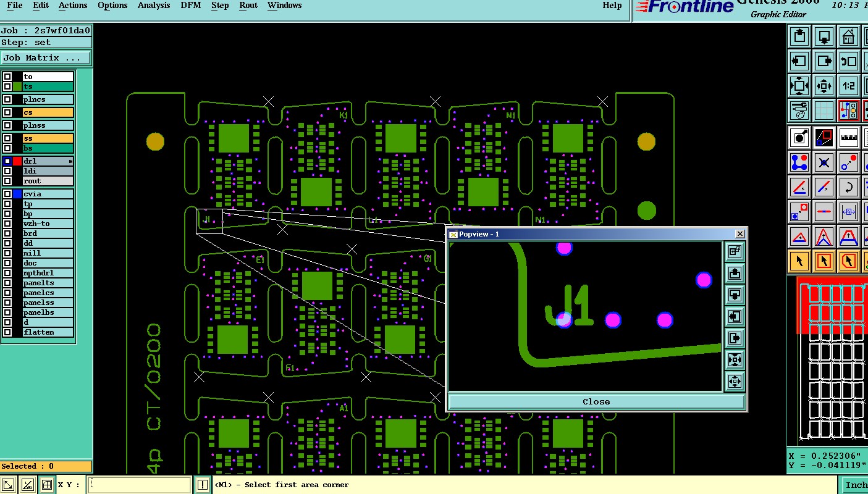Click the pan right icon in main toolbar
This screenshot has height=494, width=868.
824,61
